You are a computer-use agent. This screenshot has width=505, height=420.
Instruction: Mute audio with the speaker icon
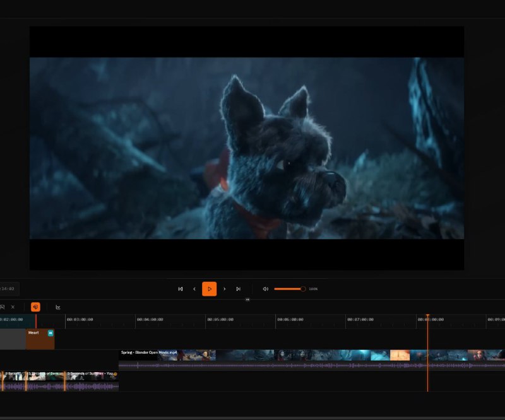click(x=265, y=289)
